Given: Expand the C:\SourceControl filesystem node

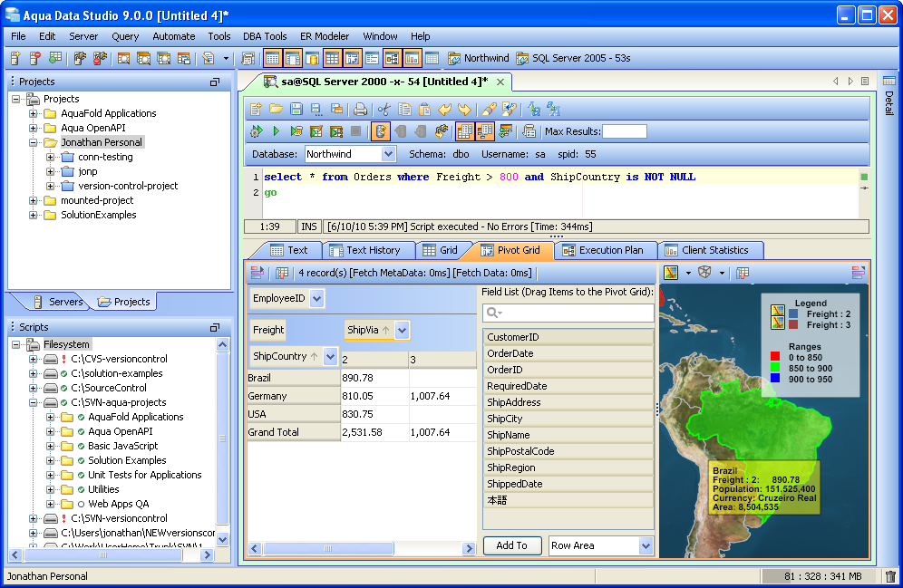Looking at the screenshot, I should [x=34, y=388].
